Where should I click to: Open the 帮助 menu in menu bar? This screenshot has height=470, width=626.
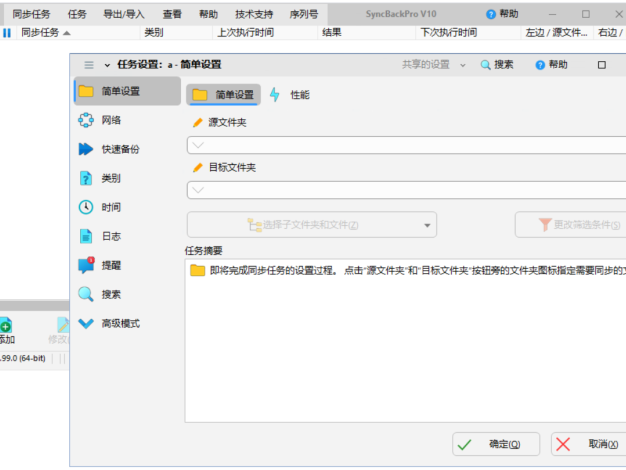[x=208, y=14]
